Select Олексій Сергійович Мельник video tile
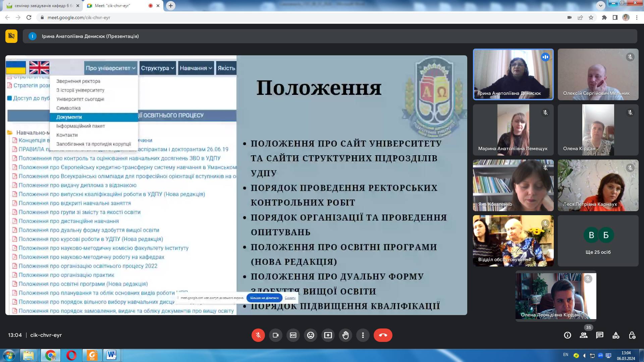Screen dimensions: 644x362 pyautogui.click(x=598, y=74)
